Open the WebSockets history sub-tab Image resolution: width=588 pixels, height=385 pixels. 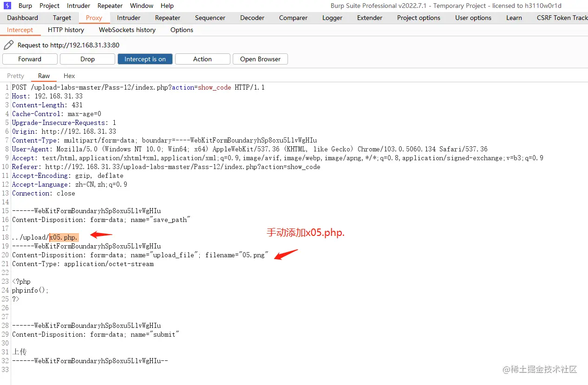click(127, 30)
